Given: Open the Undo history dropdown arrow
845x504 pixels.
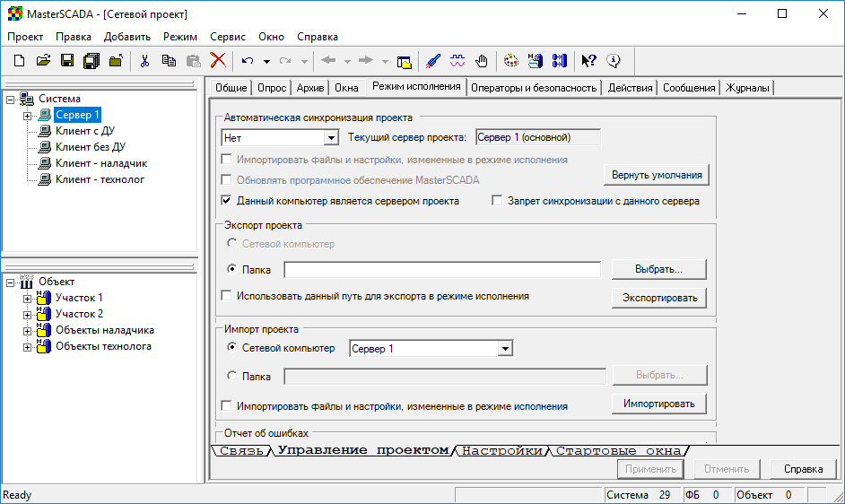Looking at the screenshot, I should [x=266, y=62].
